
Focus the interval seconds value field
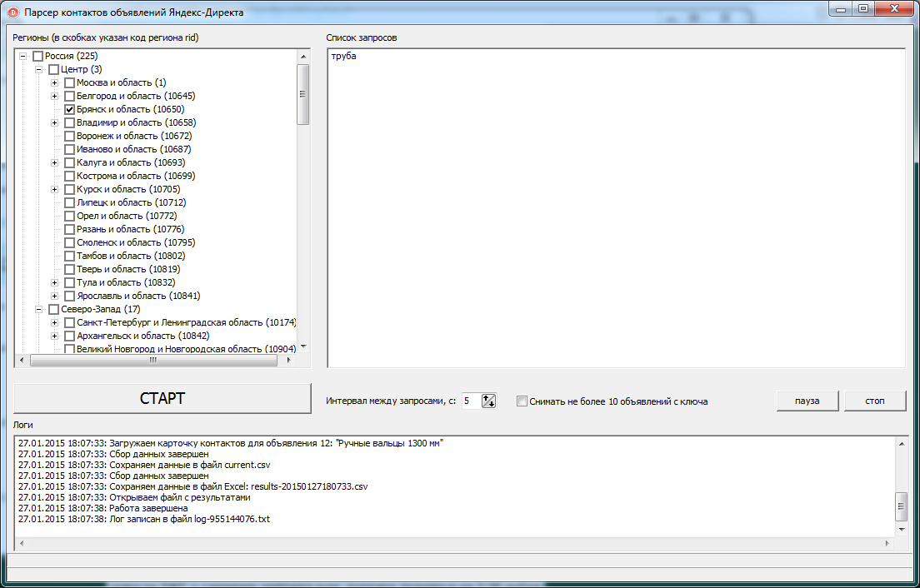[471, 401]
